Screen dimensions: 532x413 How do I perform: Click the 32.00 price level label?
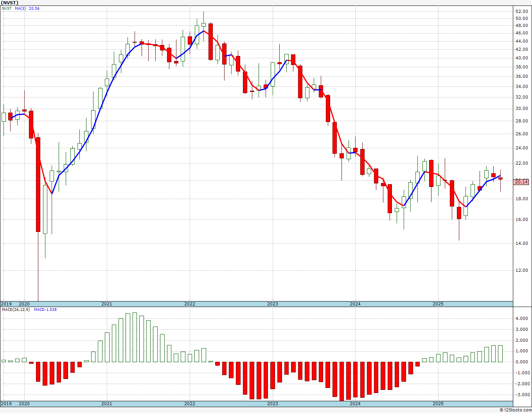(x=521, y=97)
